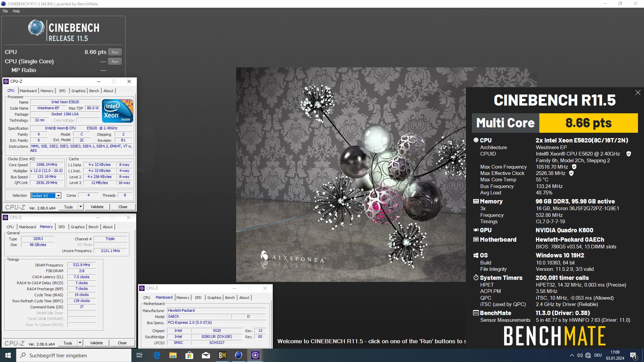Open Graphics tab in Mainboard CPU-Z window
Image resolution: width=644 pixels, height=362 pixels.
pos(214,298)
